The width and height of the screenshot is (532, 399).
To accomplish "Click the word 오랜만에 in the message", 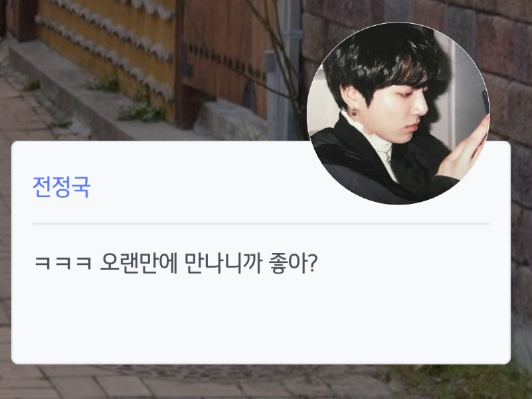I will (139, 264).
